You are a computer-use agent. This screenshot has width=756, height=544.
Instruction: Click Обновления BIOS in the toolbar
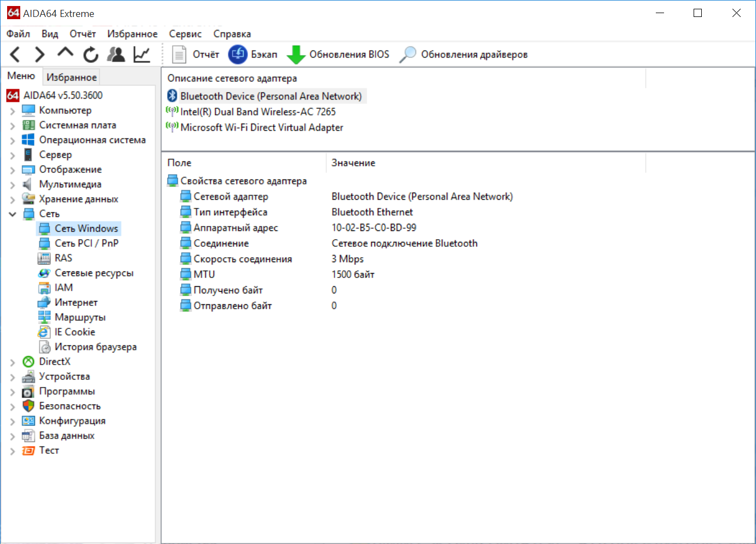tap(338, 54)
